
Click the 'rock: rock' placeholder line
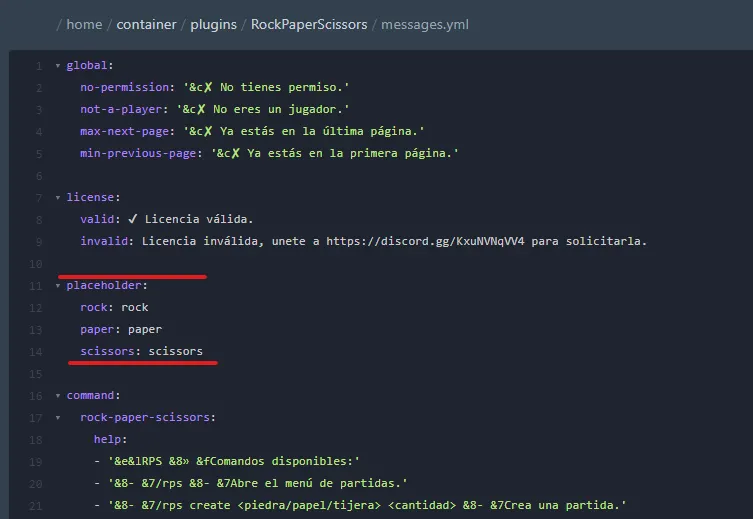tap(114, 307)
